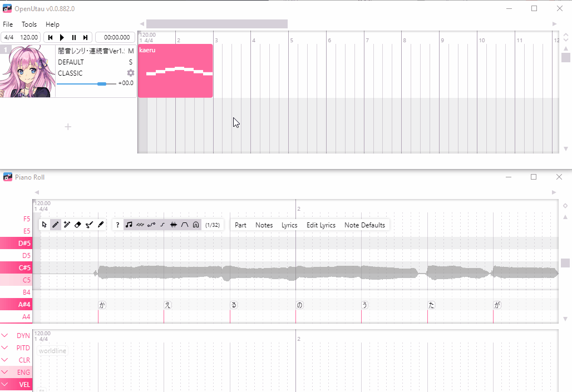Skip playback to the beginning
Screen dimensions: 572x392
click(50, 37)
